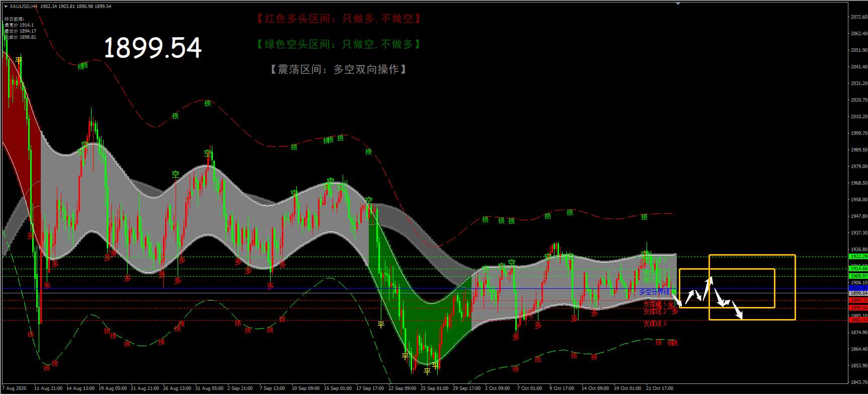Click the 19 Aug 05:00 time label
Screen dimensions: 868x395
113,388
